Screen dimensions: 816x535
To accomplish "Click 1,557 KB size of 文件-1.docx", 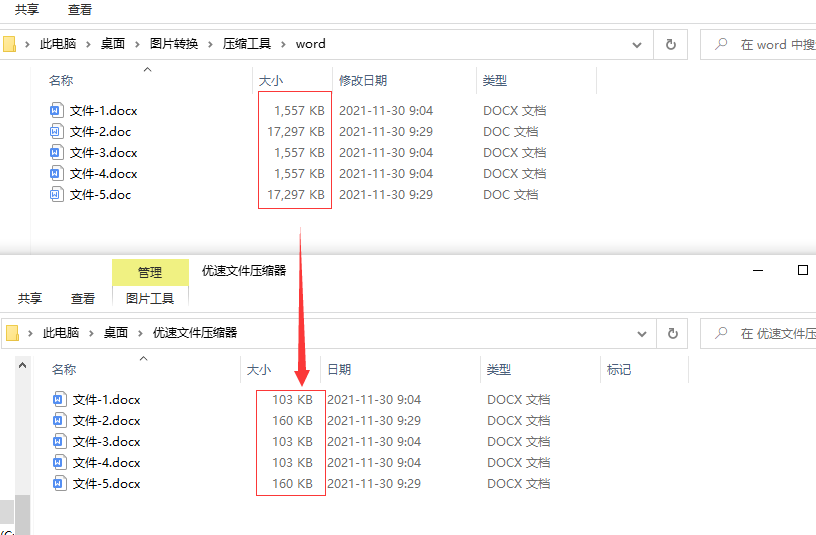I will point(300,110).
